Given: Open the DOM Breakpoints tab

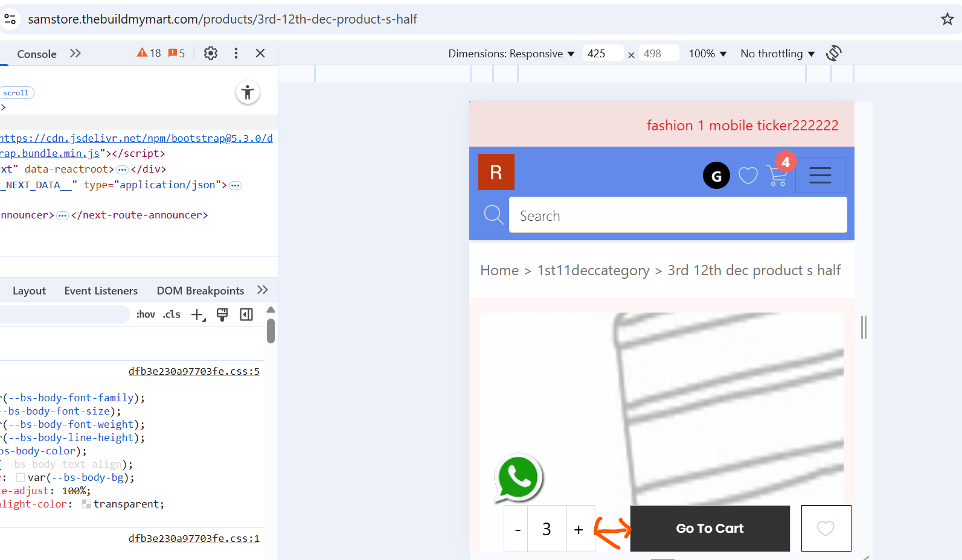Looking at the screenshot, I should (x=200, y=291).
